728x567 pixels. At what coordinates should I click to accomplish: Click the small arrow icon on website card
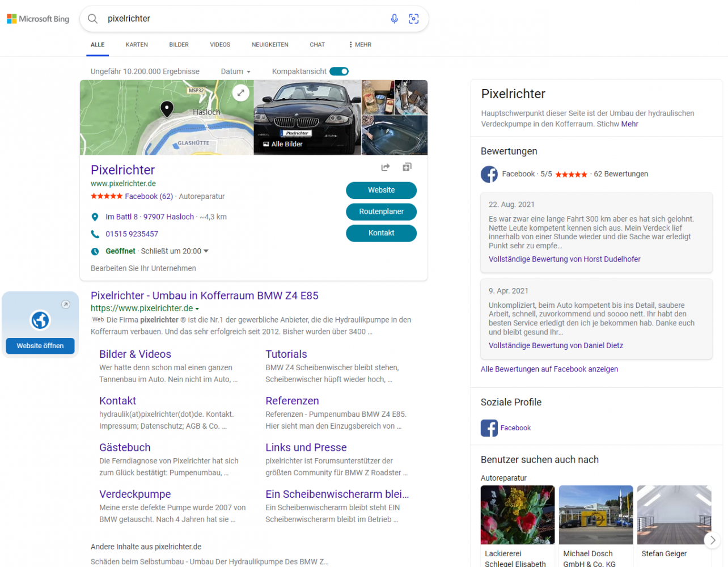[x=66, y=304]
